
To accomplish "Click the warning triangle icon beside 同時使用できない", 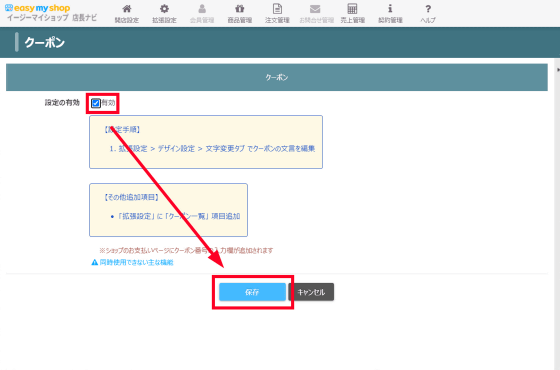I will click(95, 262).
